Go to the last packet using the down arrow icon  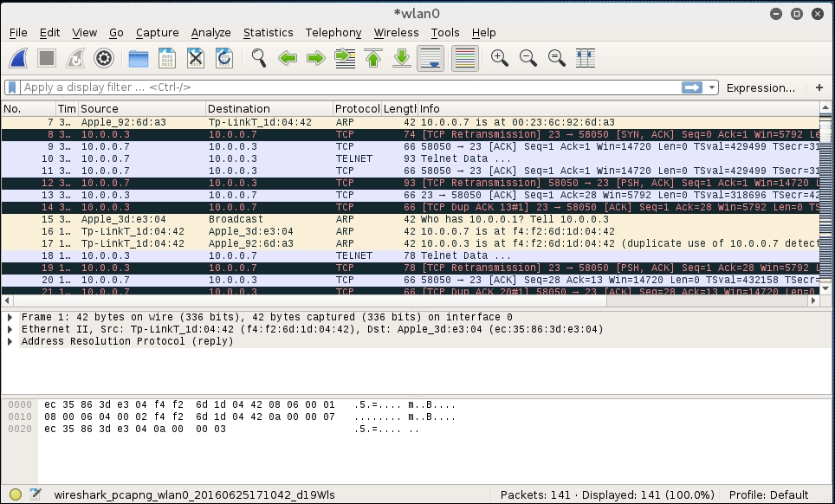(400, 58)
